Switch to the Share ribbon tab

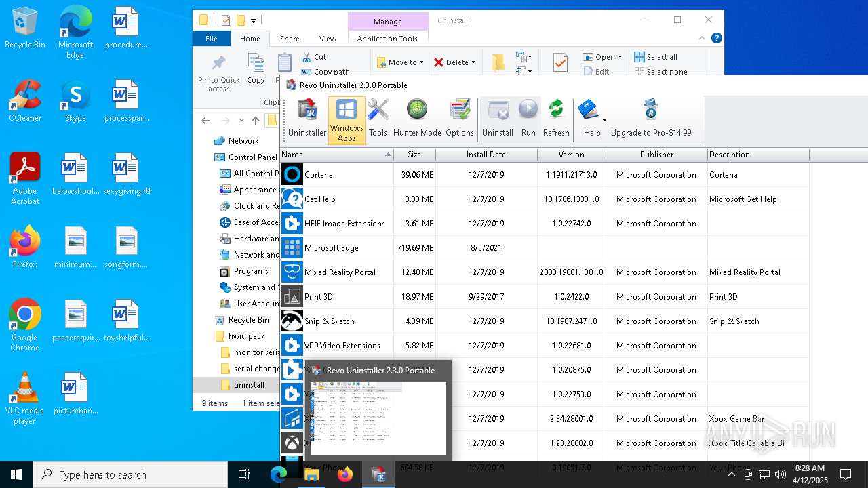[x=290, y=39]
